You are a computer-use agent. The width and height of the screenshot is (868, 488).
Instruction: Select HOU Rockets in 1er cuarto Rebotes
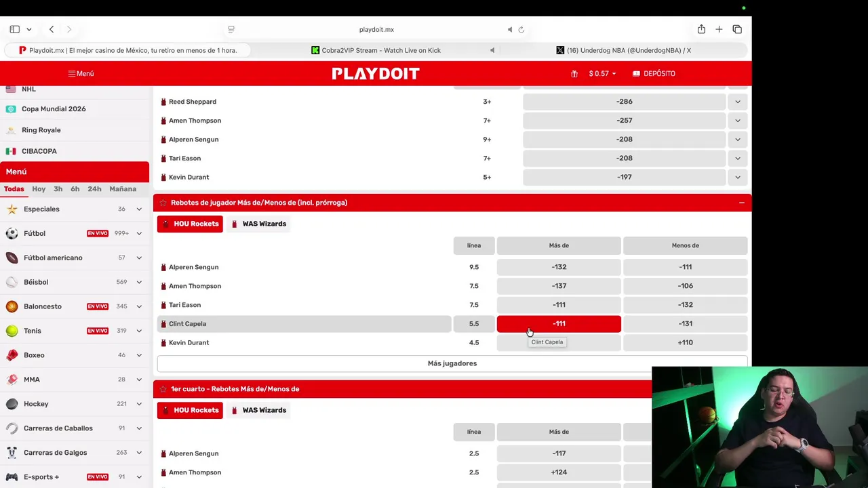(x=190, y=410)
